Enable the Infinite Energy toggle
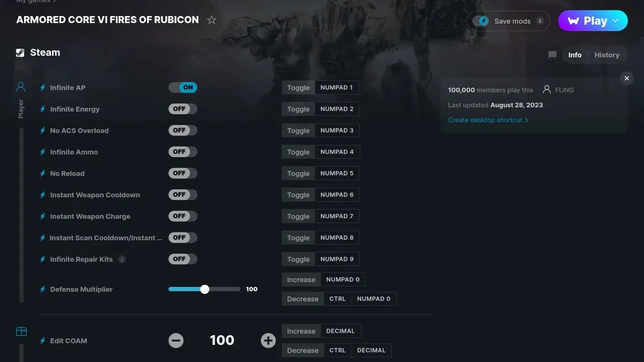 (183, 109)
